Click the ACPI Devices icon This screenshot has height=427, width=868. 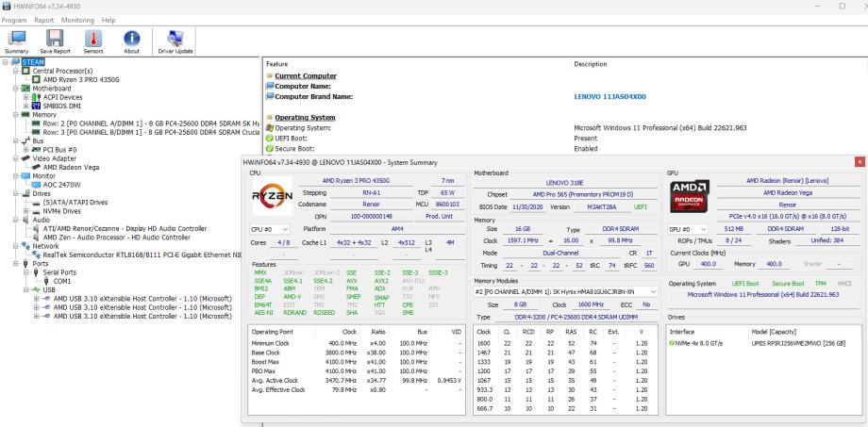click(x=37, y=97)
